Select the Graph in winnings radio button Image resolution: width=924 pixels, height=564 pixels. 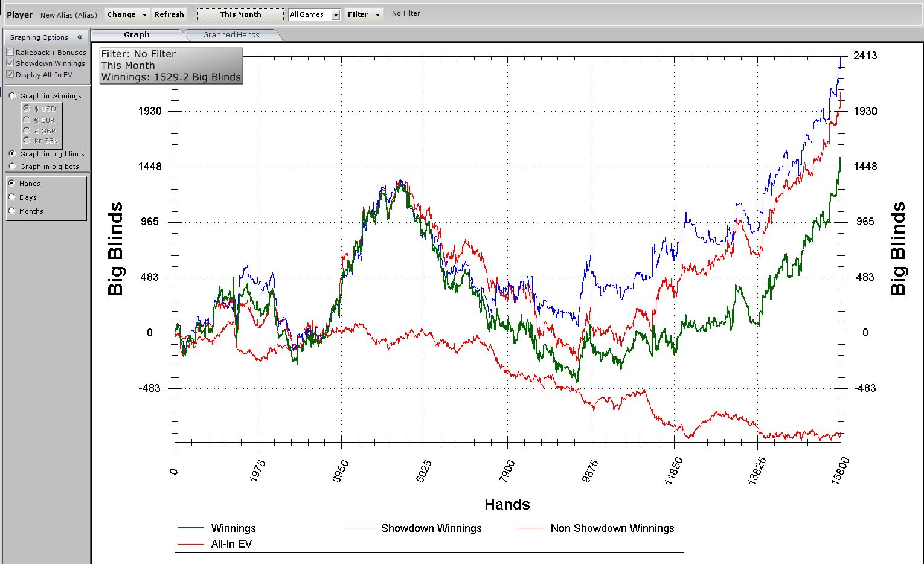(12, 96)
